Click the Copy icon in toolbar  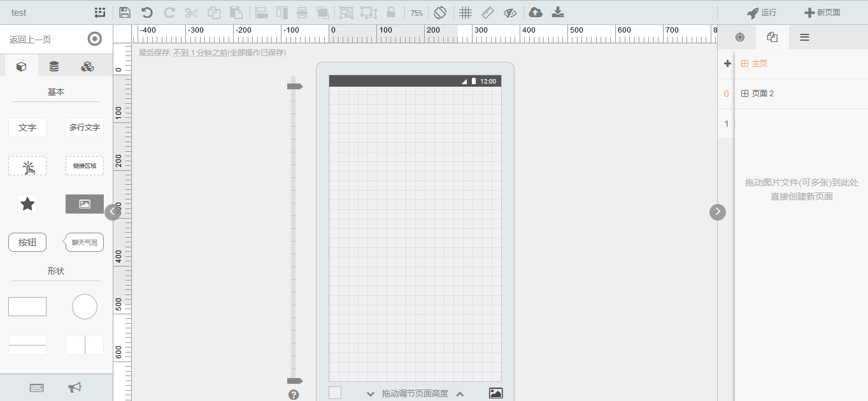pos(214,13)
